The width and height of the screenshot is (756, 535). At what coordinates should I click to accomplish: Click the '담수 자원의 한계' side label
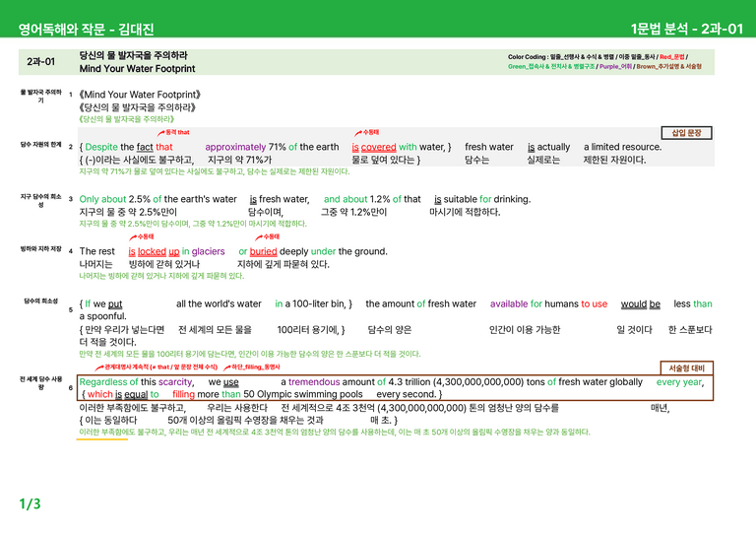click(x=41, y=144)
